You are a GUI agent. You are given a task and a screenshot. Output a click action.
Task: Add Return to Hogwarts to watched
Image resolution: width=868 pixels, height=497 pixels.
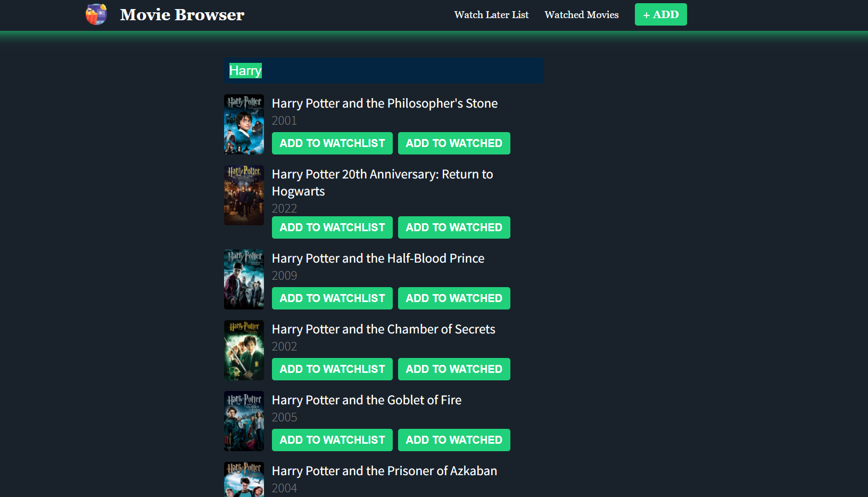tap(454, 227)
